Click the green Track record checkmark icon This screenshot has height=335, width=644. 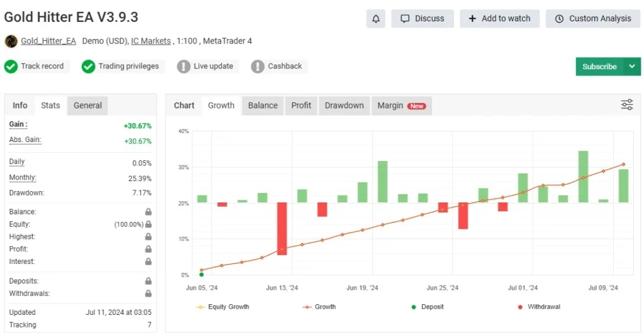click(x=11, y=67)
